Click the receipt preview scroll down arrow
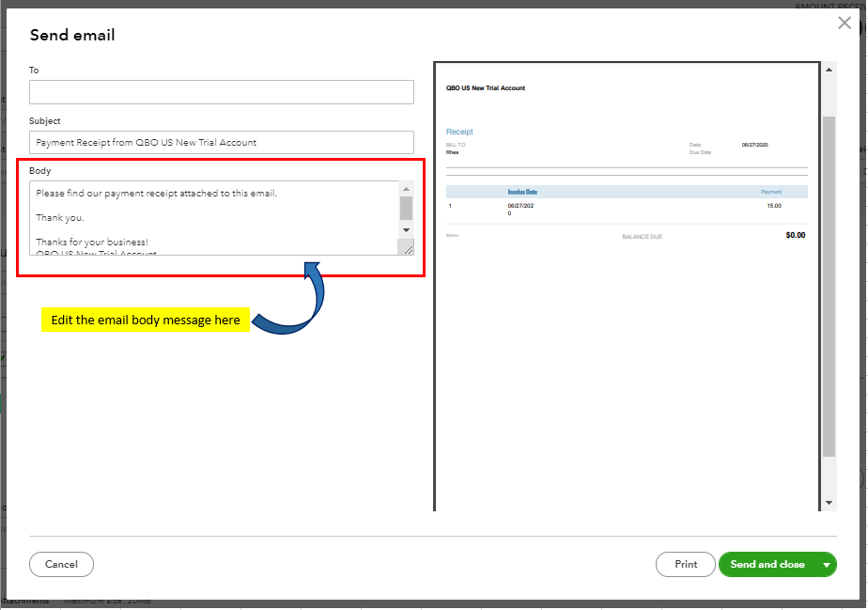 (x=829, y=503)
